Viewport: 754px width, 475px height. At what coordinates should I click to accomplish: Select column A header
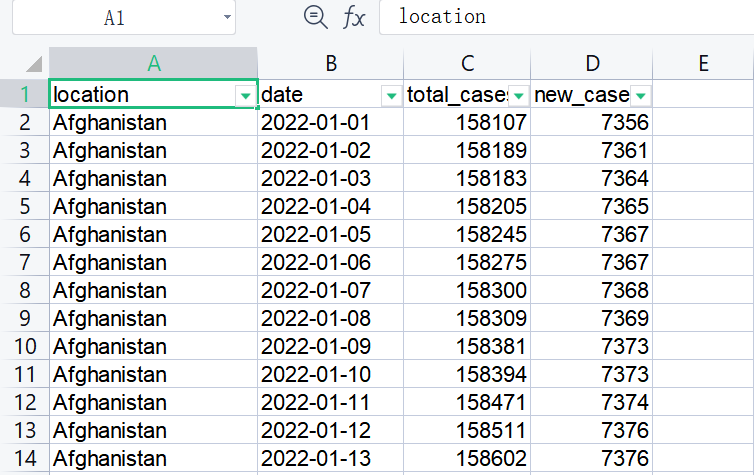tap(153, 63)
